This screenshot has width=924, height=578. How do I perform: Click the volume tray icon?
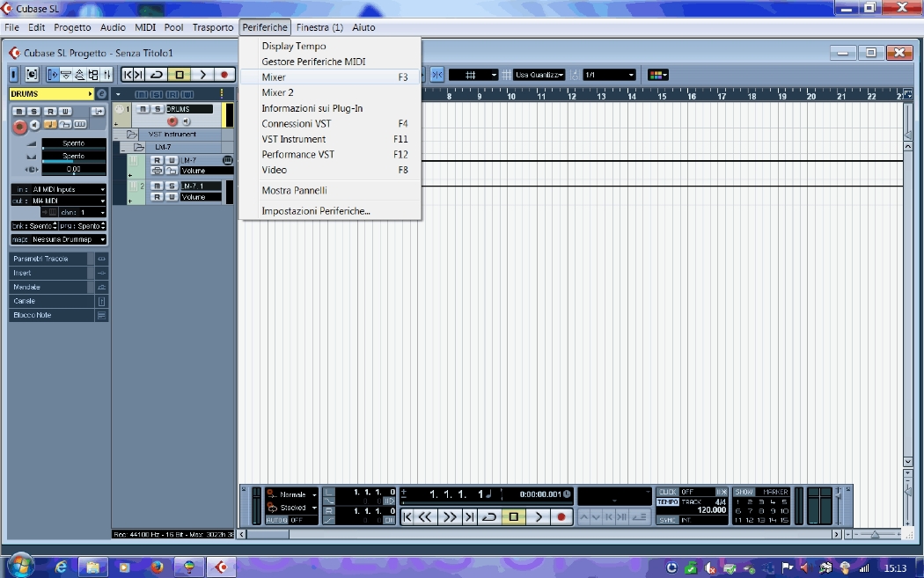coord(804,568)
